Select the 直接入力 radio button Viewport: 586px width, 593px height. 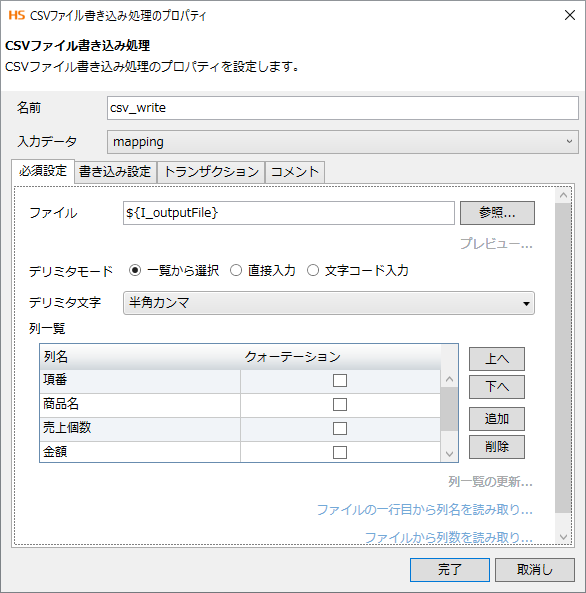236,270
